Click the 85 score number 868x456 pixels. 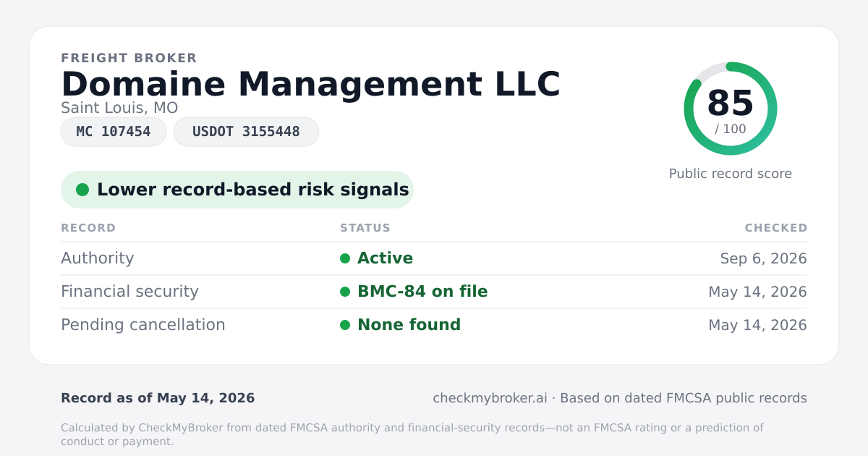point(731,103)
